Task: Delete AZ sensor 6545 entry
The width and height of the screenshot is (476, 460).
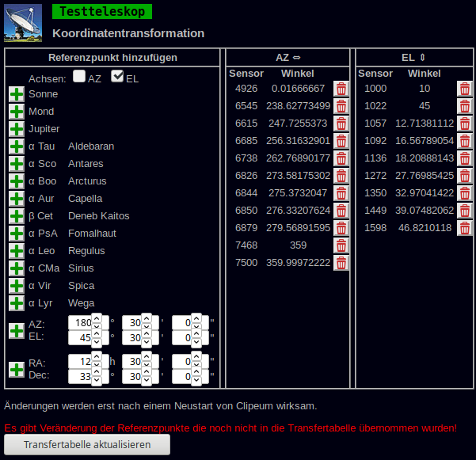Action: click(341, 106)
